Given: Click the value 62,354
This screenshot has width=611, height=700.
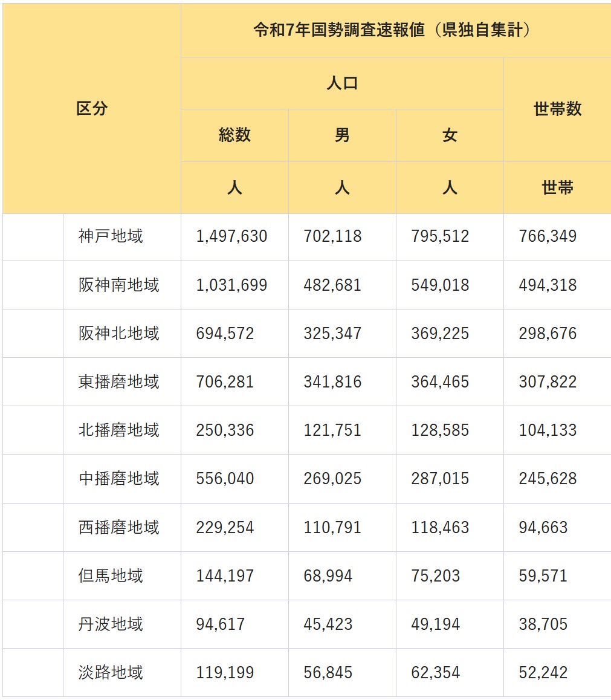Looking at the screenshot, I should pos(436,673).
